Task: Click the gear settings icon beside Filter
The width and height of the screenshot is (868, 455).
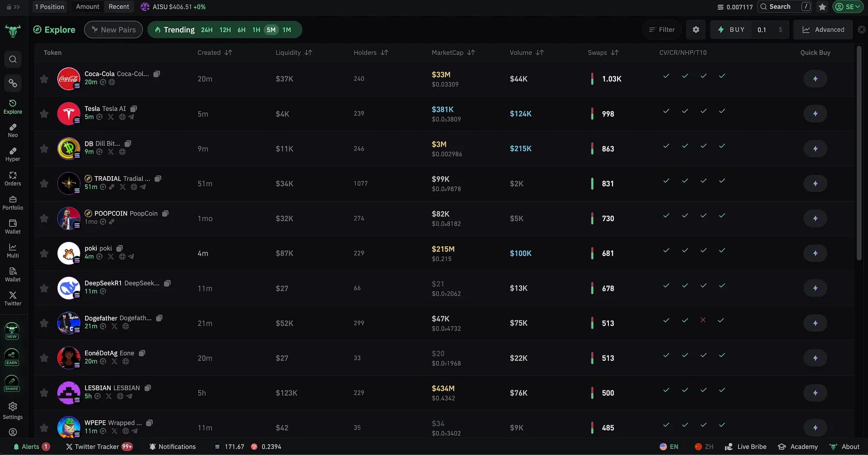Action: click(x=696, y=29)
